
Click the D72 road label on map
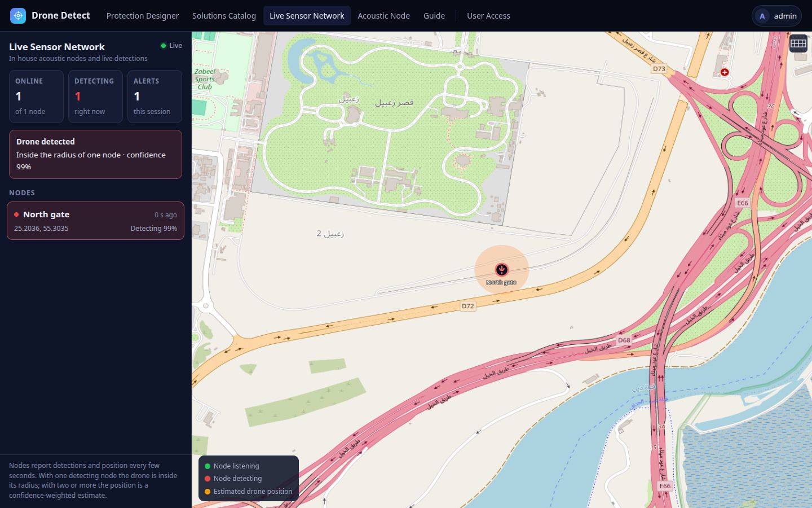(468, 306)
